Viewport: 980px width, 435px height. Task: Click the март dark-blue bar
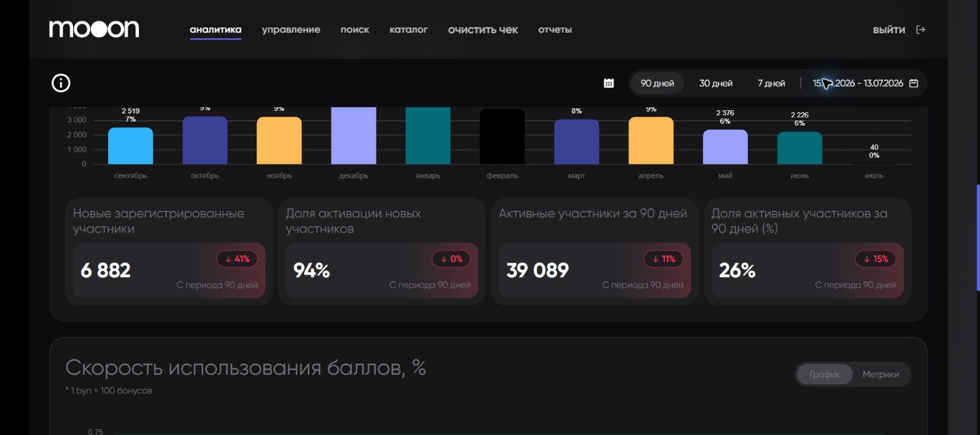[577, 142]
